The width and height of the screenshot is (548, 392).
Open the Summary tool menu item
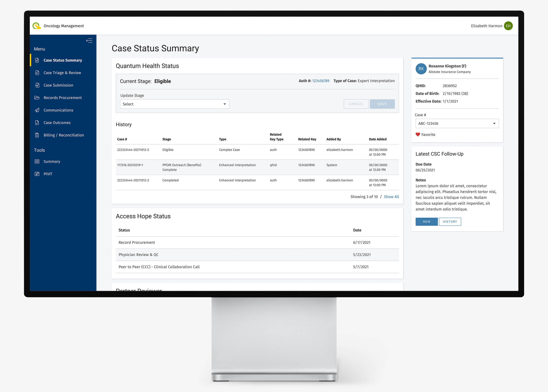click(52, 162)
